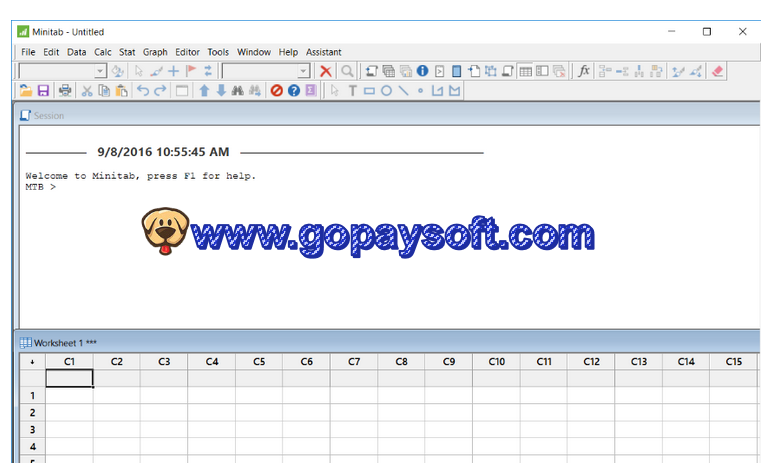Select the Ellipse drawing tool

pyautogui.click(x=386, y=90)
